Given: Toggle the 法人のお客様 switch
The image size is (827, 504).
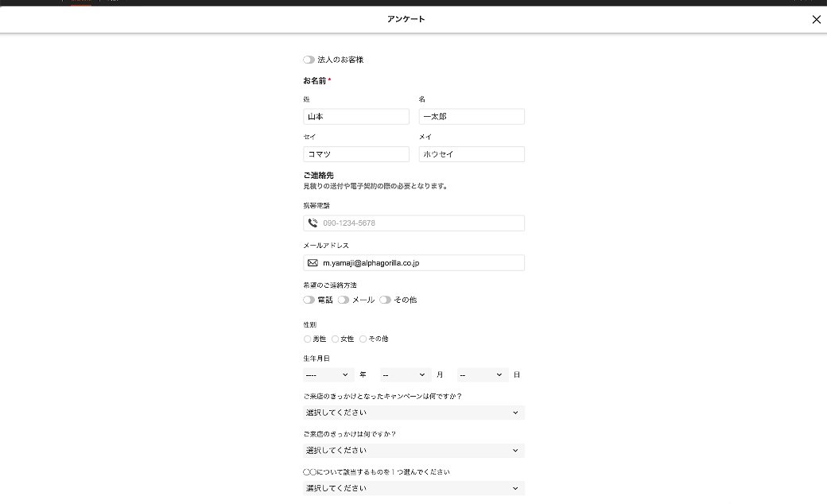Looking at the screenshot, I should (309, 60).
